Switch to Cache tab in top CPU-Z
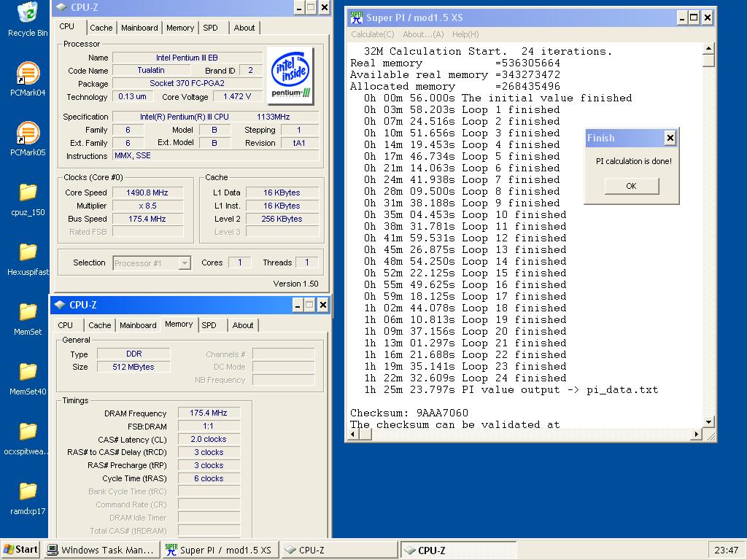 point(101,28)
